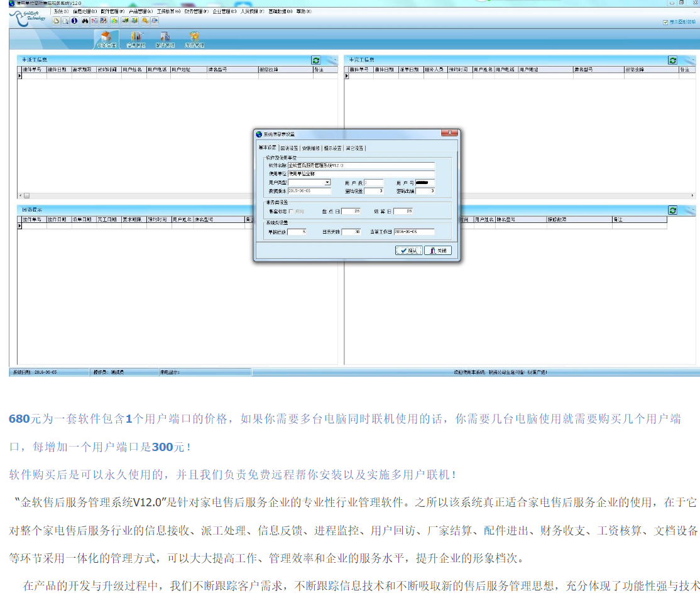Click the 关闭 button in the dialog
This screenshot has height=603, width=700.
click(438, 251)
